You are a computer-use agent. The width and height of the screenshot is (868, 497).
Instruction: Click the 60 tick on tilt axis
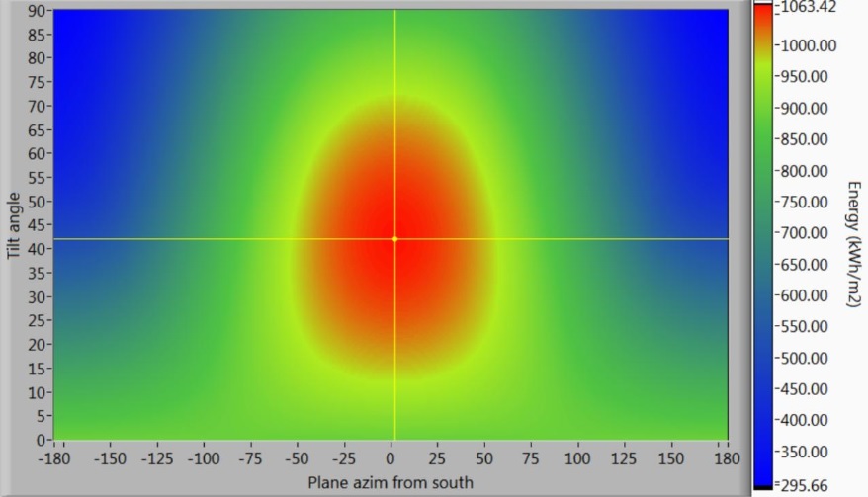[x=36, y=153]
